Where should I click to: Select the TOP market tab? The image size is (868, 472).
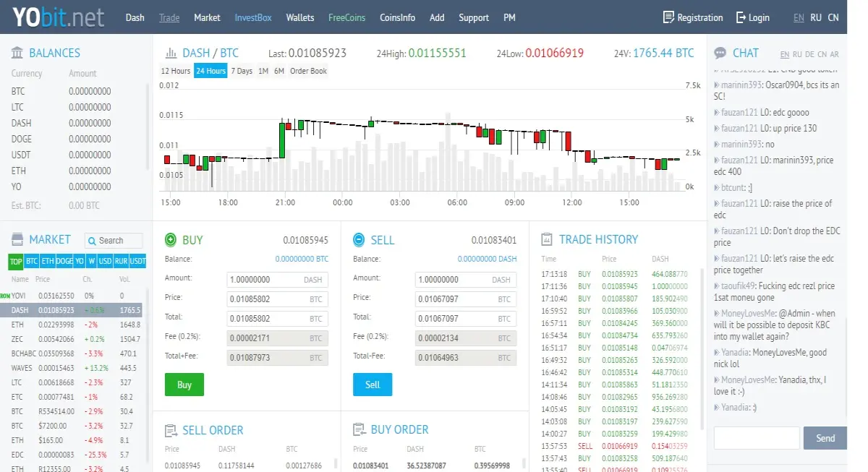[16, 261]
